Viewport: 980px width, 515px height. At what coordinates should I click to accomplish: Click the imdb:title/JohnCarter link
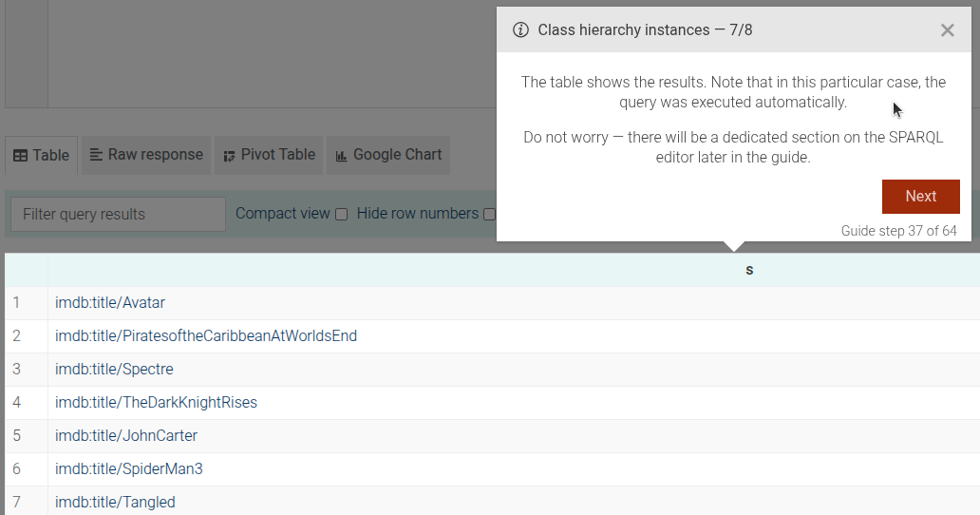point(126,436)
